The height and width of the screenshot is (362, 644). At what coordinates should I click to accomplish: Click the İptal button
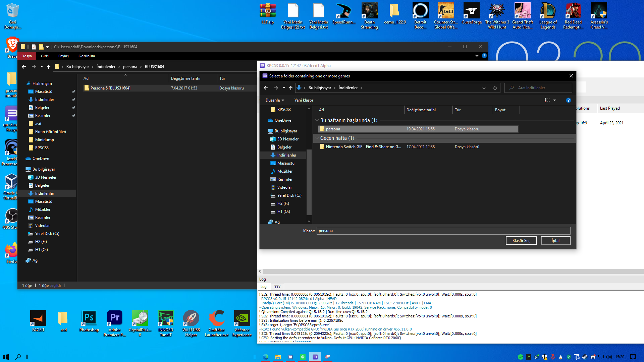555,241
